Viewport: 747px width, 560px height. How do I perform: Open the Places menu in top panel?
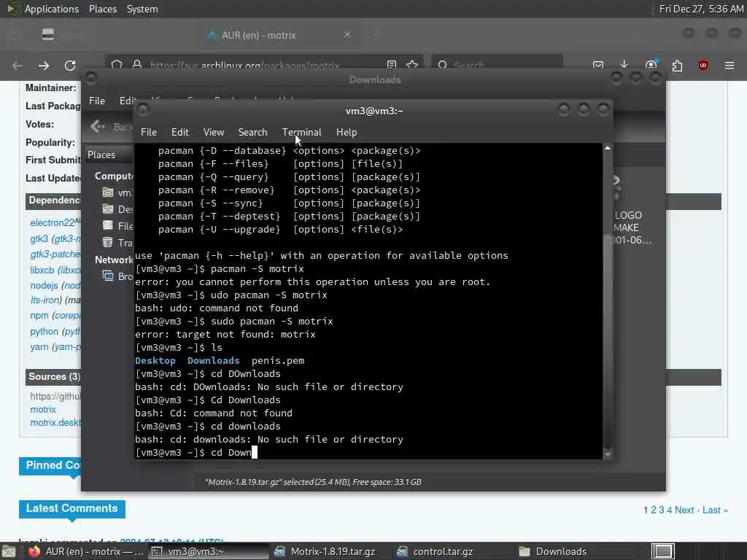pos(103,9)
